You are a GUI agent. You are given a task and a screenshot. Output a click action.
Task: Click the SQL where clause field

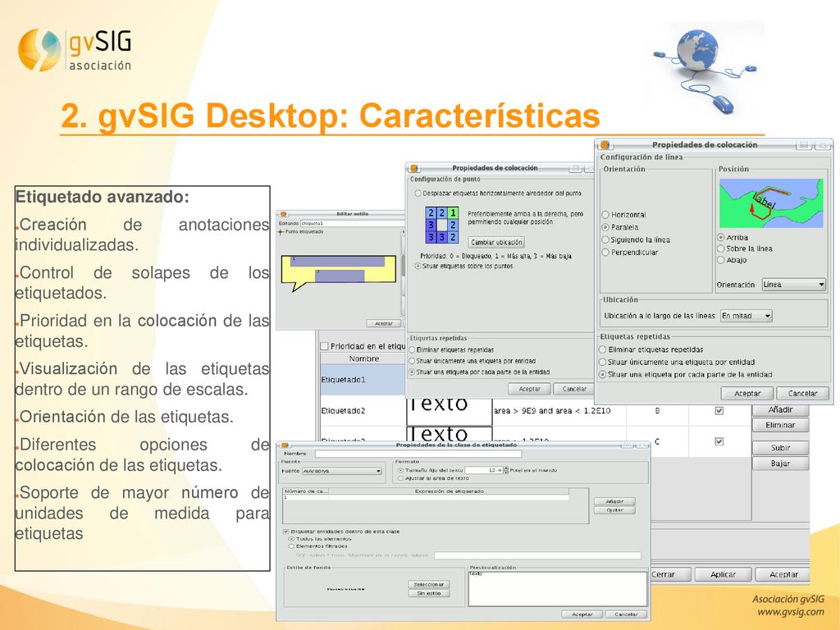point(537,555)
